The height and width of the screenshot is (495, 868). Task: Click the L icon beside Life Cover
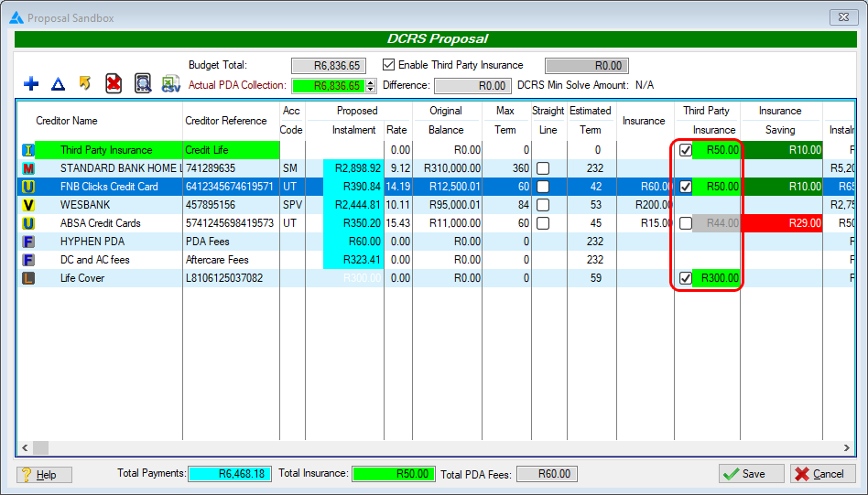27,278
